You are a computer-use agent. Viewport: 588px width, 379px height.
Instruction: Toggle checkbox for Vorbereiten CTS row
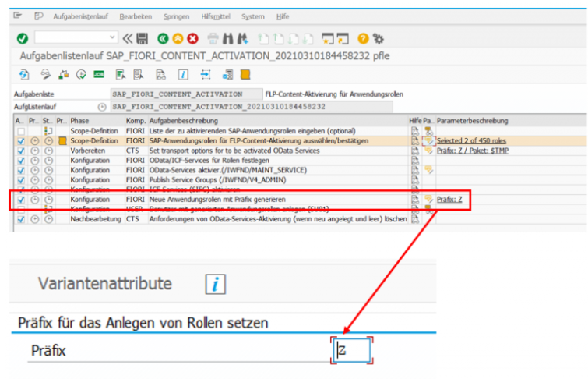21,151
